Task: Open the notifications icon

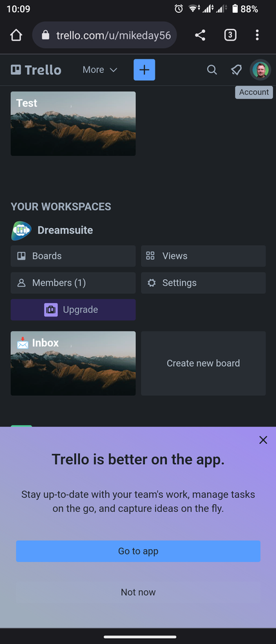Action: [x=236, y=70]
